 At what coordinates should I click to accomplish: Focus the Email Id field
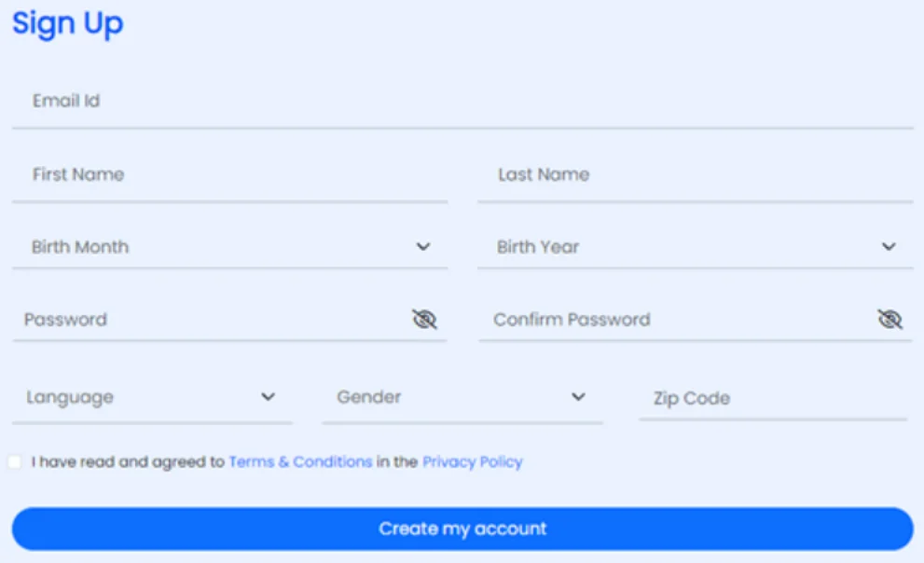(462, 101)
